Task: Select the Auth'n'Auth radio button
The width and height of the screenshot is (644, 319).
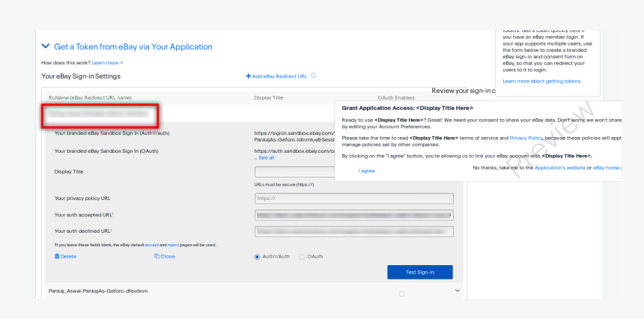Action: point(257,257)
